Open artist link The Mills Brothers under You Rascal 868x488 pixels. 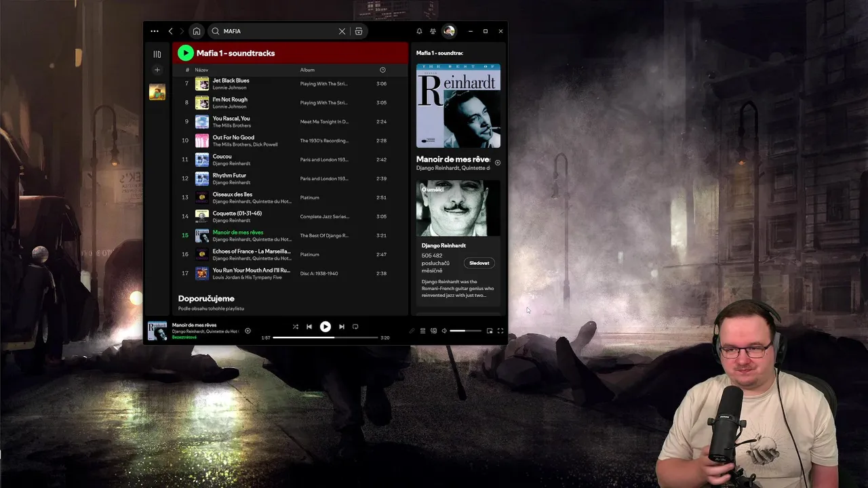pyautogui.click(x=231, y=125)
